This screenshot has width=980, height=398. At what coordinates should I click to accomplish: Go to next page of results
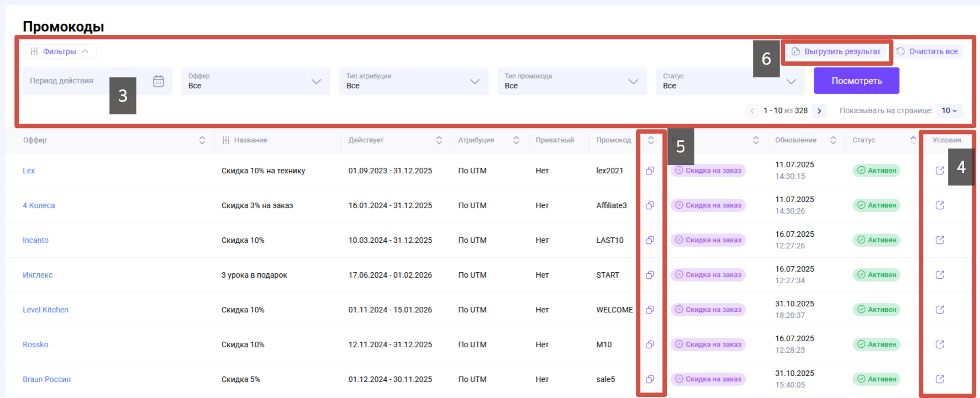(819, 111)
